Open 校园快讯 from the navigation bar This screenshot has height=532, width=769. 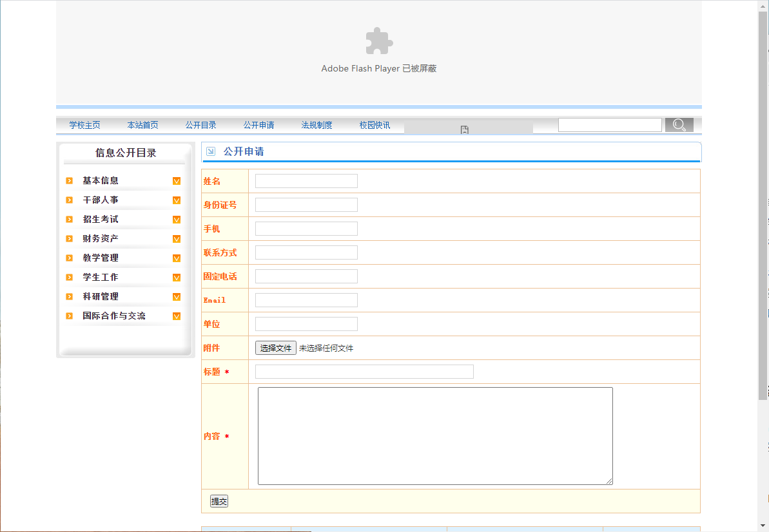coord(375,125)
